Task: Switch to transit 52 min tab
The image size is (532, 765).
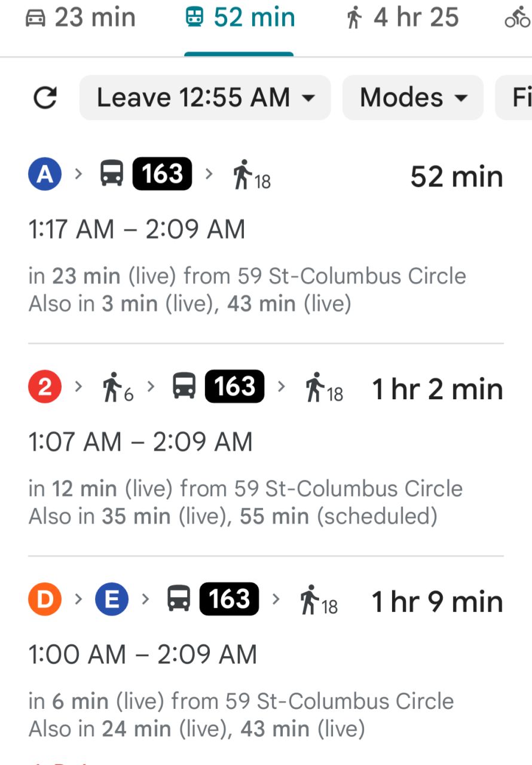Action: 240,18
